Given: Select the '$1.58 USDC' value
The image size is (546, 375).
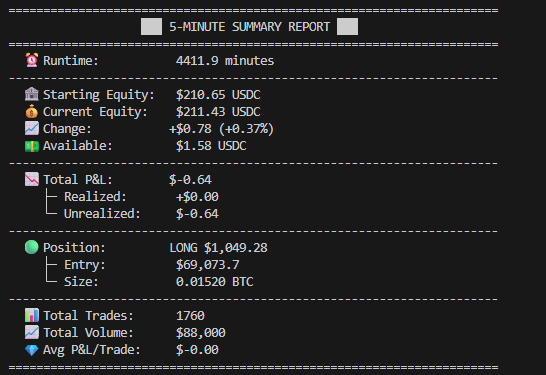Looking at the screenshot, I should [x=211, y=146].
